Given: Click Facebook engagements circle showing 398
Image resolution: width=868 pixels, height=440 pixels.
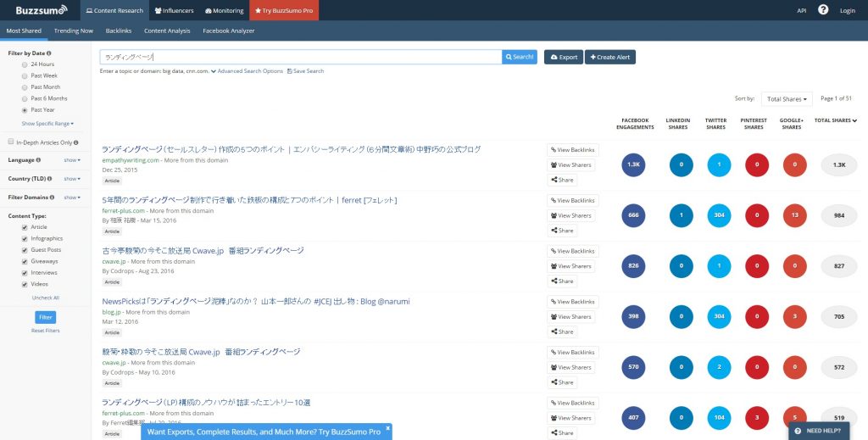Looking at the screenshot, I should (633, 316).
